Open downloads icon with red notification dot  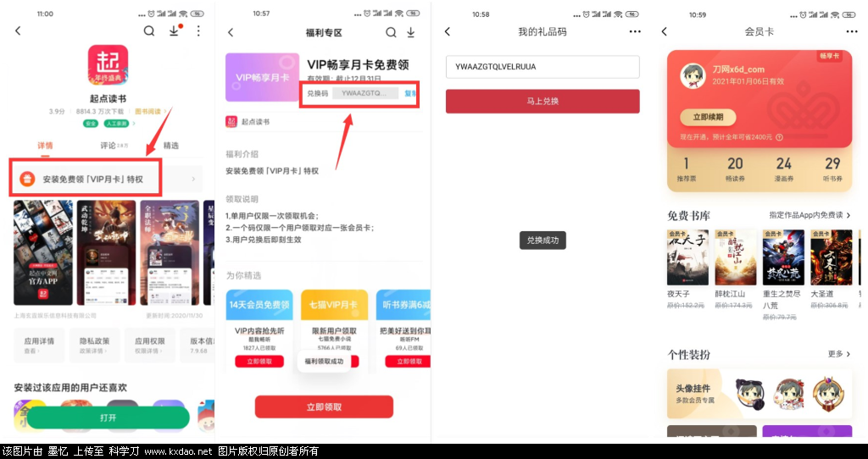175,31
